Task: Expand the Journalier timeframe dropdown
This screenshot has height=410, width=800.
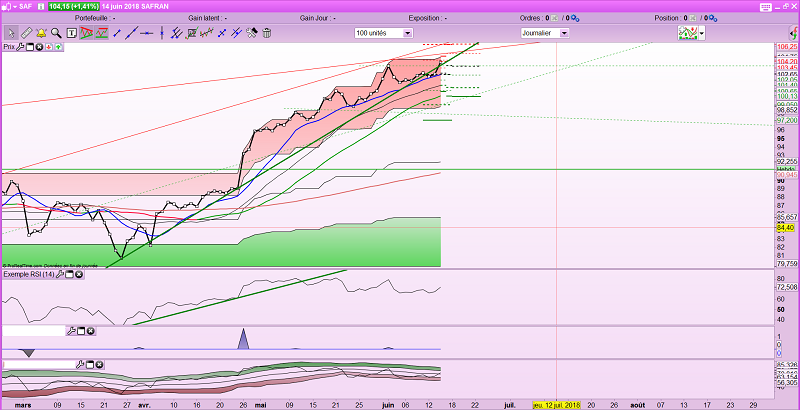Action: [x=564, y=33]
